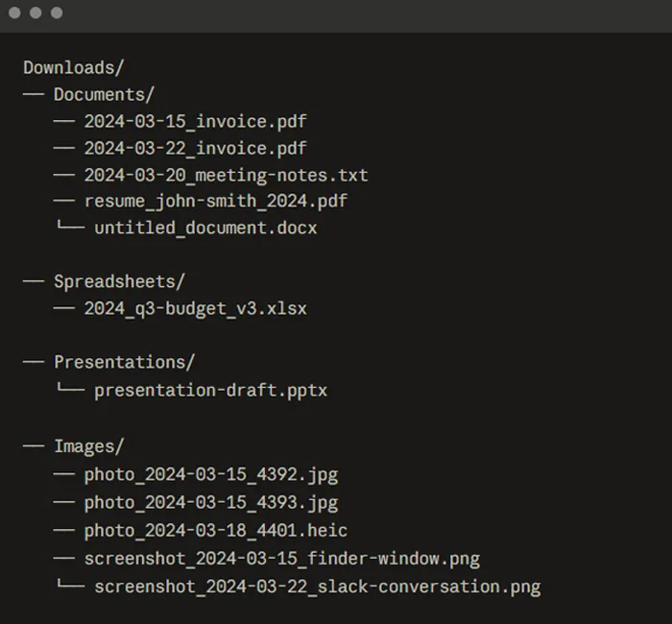This screenshot has height=624, width=672.
Task: Open presentation-draft.pptx
Action: point(210,391)
